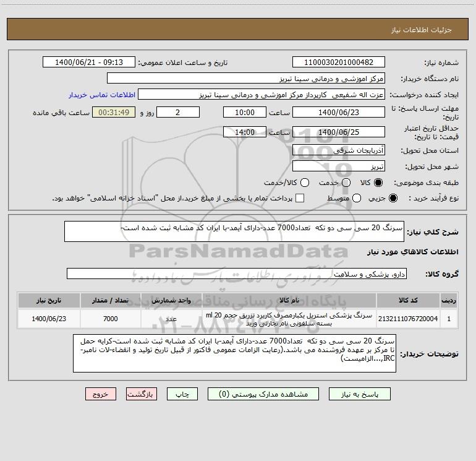
Task: Click the تاریخ نیاز column header
Action: click(49, 300)
